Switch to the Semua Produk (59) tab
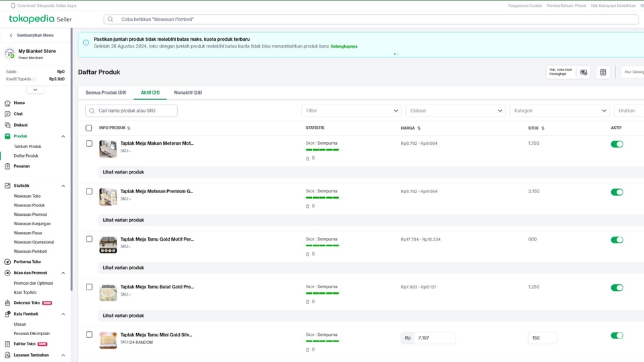 [x=106, y=93]
